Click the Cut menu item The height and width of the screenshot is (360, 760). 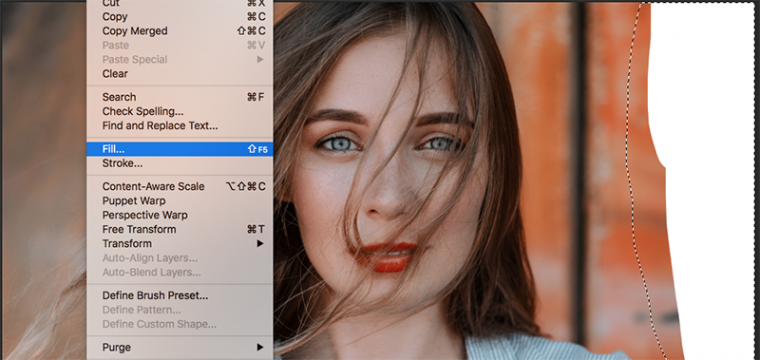click(180, 4)
